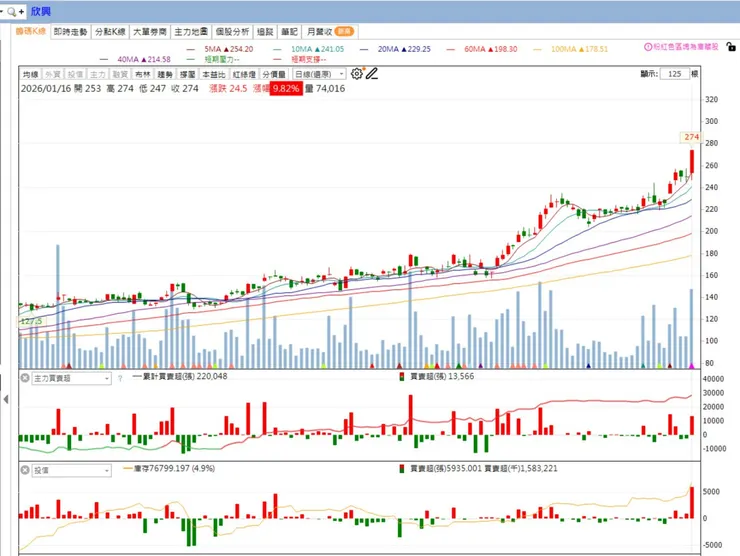This screenshot has height=556, width=740.
Task: Toggle the unlocked padlock icon
Action: pos(731,47)
